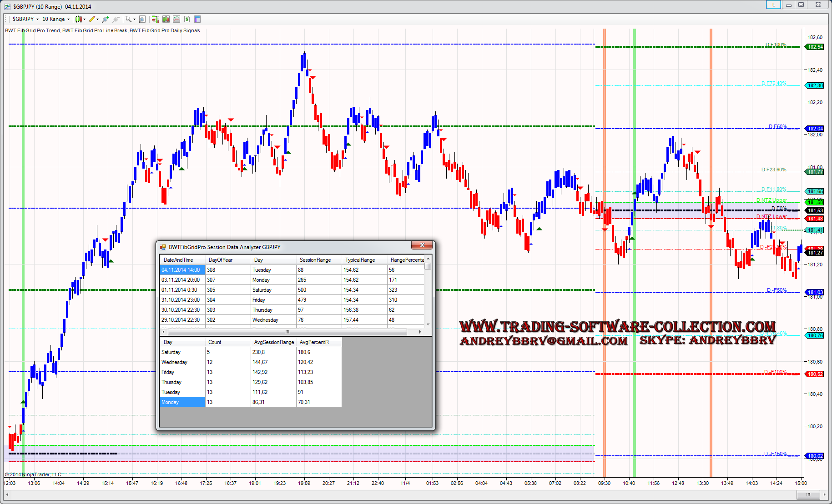Viewport: 832px width, 504px height.
Task: Open the data series candlestick icon
Action: [166, 19]
